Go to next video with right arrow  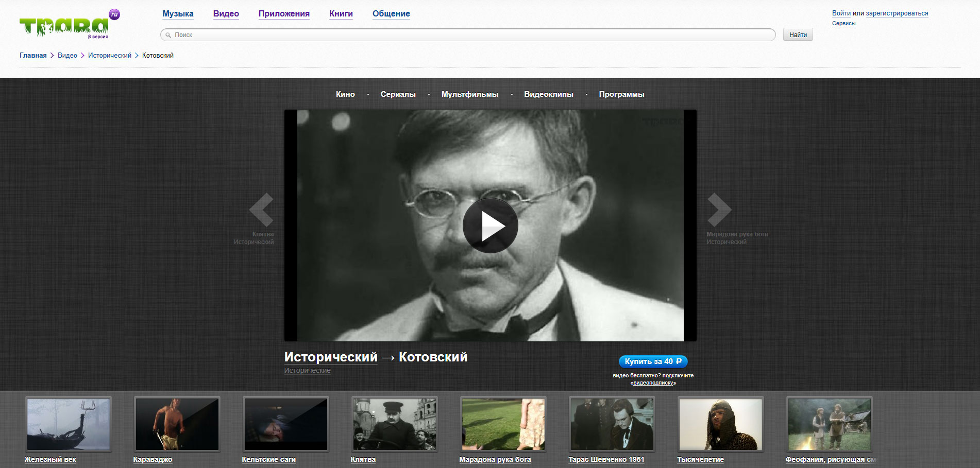click(x=719, y=210)
